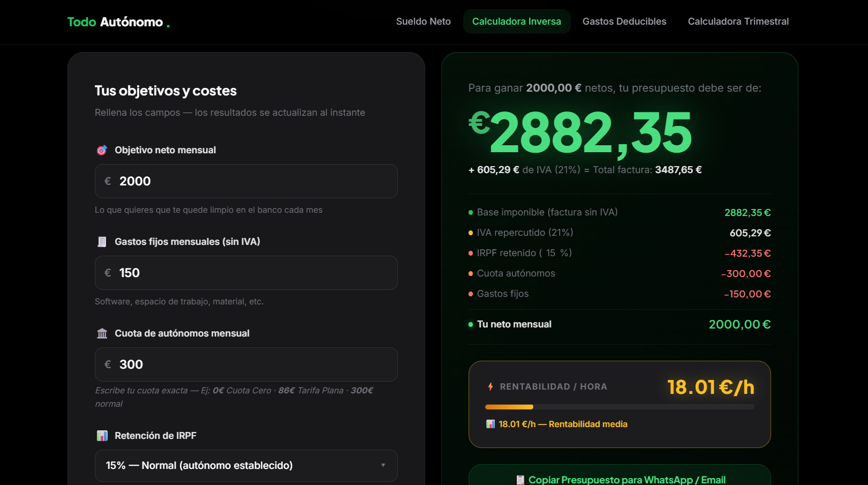Click the euro symbol inside the Objetivo neto field
The width and height of the screenshot is (868, 485).
pyautogui.click(x=107, y=181)
